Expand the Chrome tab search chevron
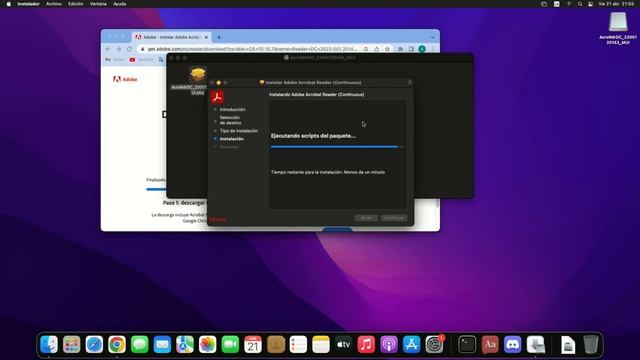 tap(432, 37)
